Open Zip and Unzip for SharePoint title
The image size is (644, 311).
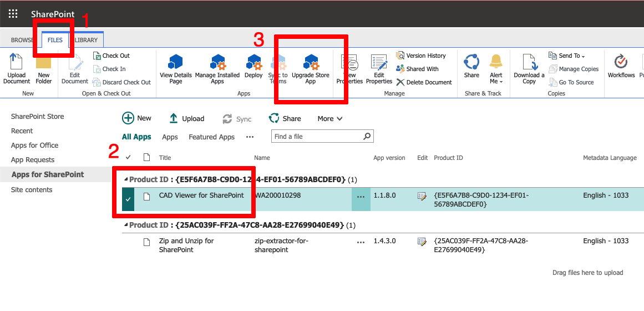pos(186,245)
